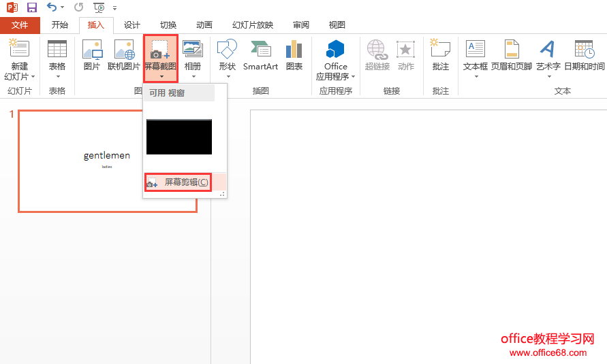Insert a 图表 chart
This screenshot has height=364, width=607.
coord(294,54)
